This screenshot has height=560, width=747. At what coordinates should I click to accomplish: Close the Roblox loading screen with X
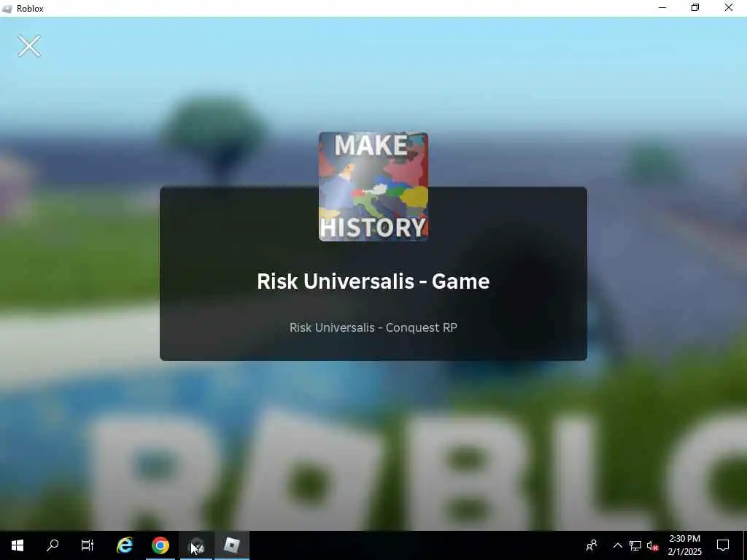point(29,46)
